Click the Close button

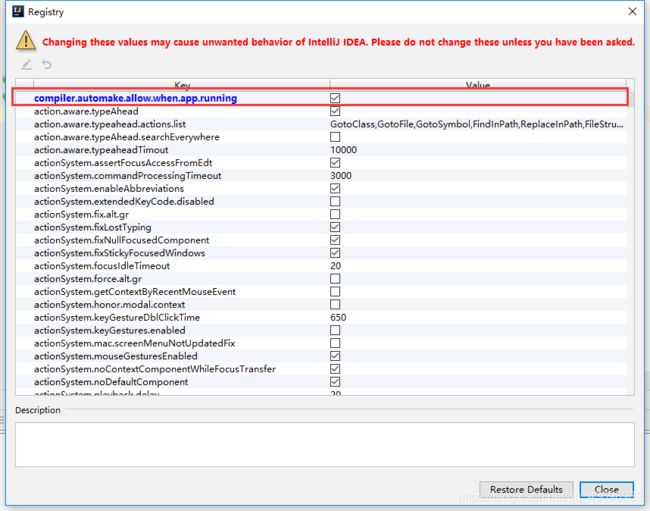[x=606, y=490]
